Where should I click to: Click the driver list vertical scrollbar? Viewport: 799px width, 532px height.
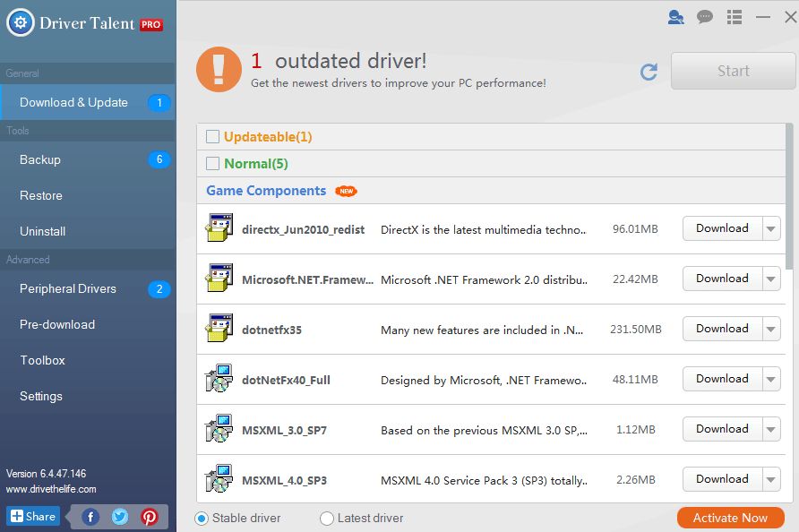pos(789,197)
